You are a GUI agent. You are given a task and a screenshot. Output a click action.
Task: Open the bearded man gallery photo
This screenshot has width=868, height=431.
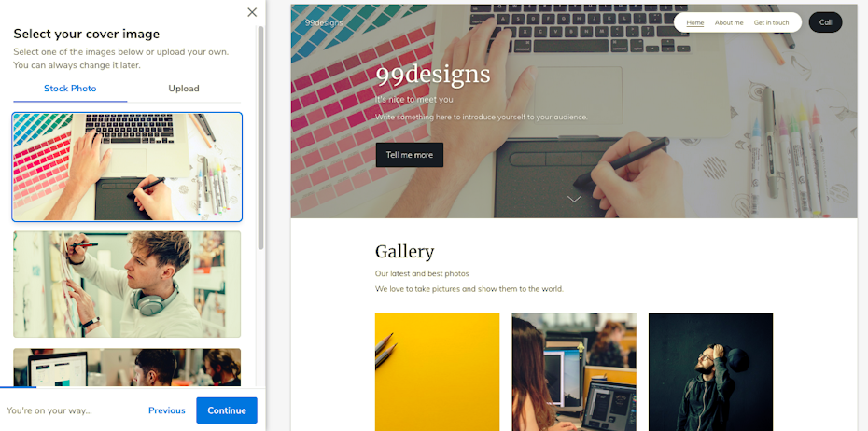711,372
